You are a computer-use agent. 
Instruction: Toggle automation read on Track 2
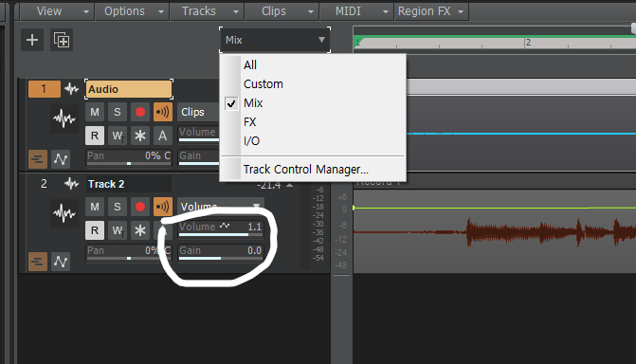[x=95, y=230]
